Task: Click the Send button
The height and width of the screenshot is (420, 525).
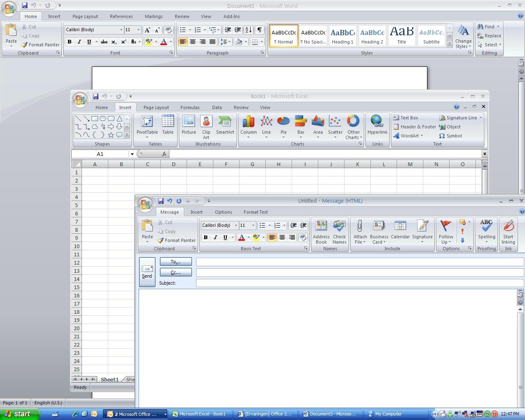Action: pyautogui.click(x=147, y=272)
